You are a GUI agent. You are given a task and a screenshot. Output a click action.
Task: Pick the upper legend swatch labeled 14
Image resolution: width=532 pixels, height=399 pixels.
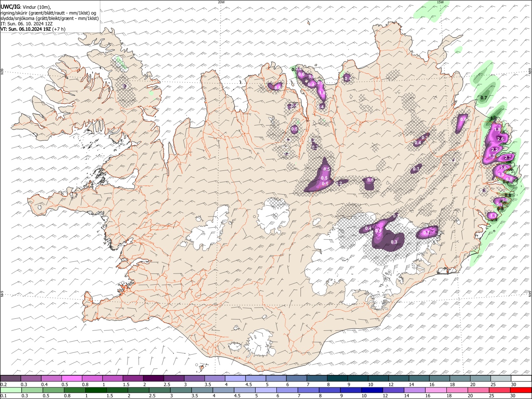coord(419,378)
